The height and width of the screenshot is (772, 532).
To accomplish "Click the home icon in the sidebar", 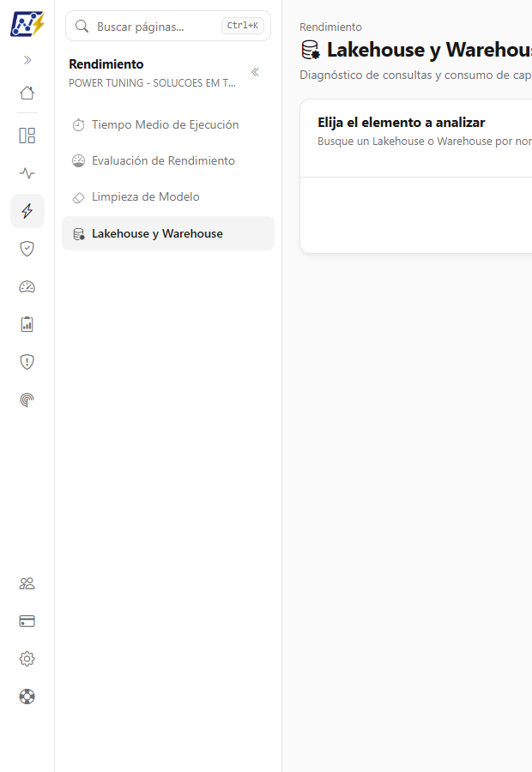I will pyautogui.click(x=27, y=93).
